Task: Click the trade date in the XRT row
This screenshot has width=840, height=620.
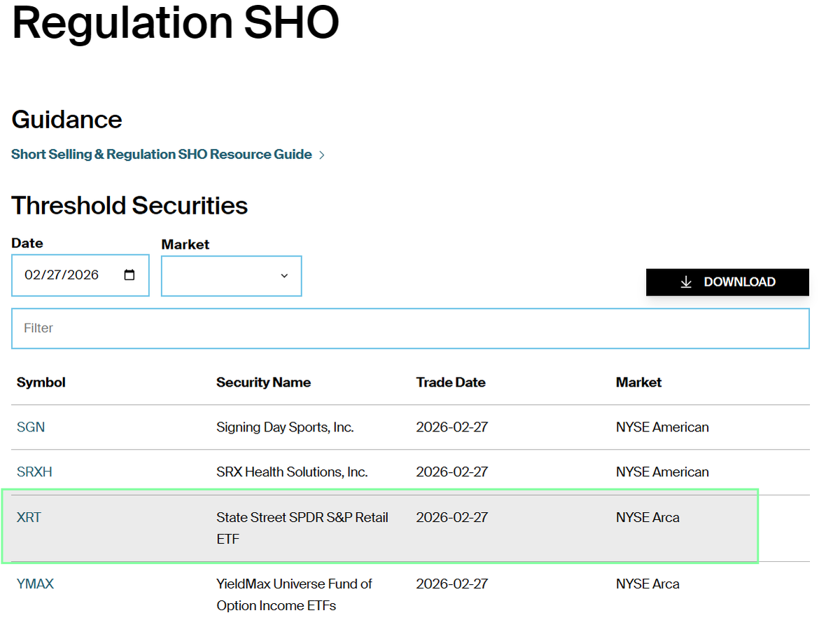Action: (452, 518)
